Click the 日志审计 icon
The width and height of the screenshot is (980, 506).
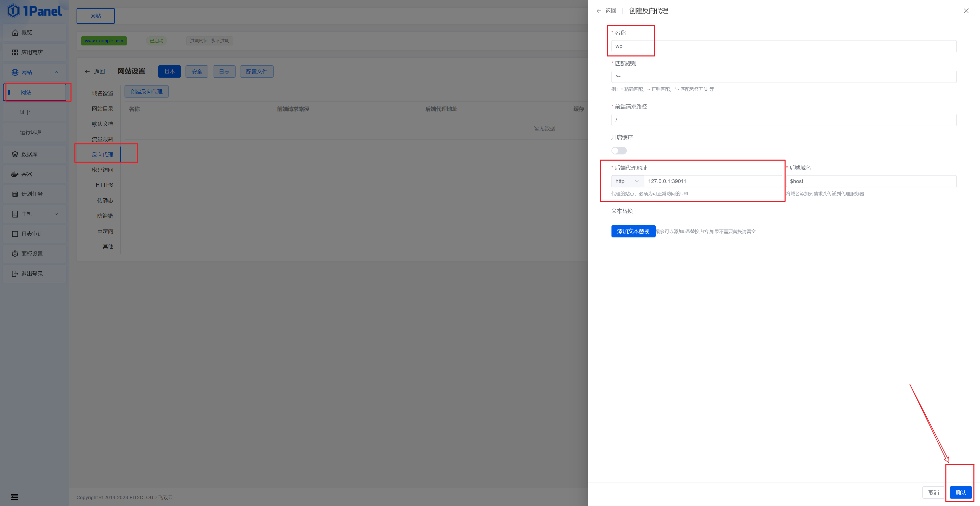coord(15,234)
